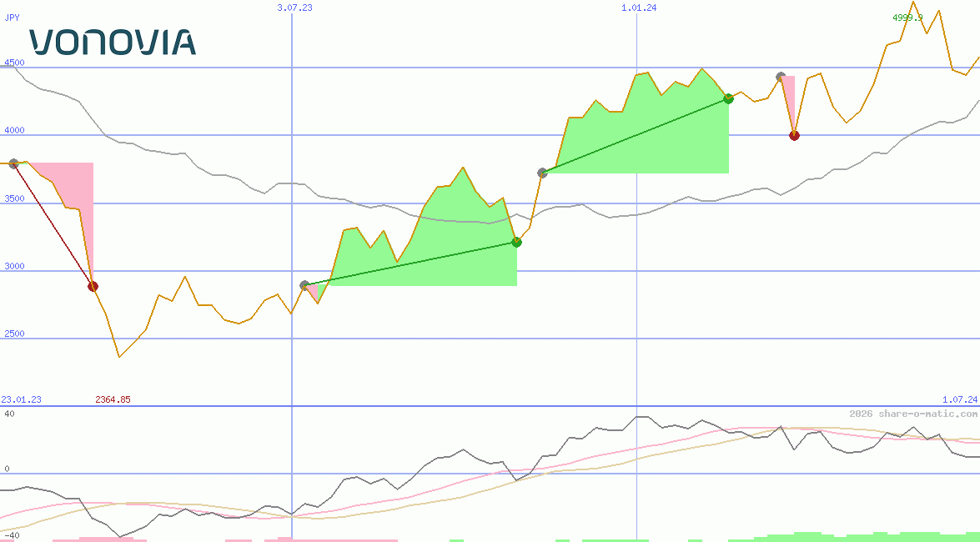Select the 4999.9 high price label
Viewport: 980px width, 542px height.
coord(907,18)
